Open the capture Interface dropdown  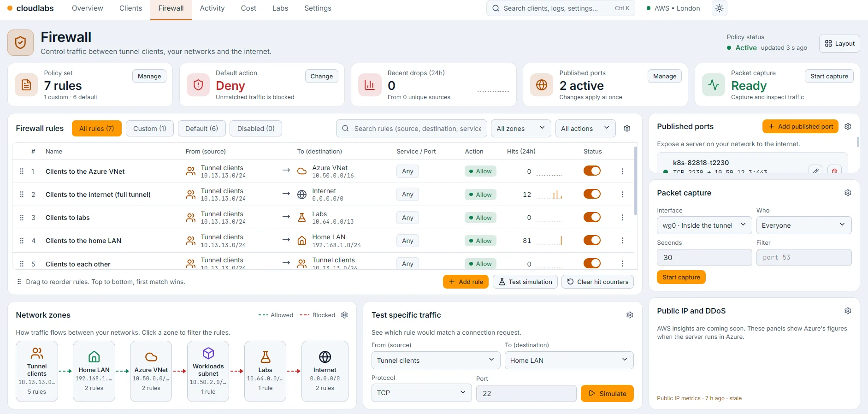704,225
